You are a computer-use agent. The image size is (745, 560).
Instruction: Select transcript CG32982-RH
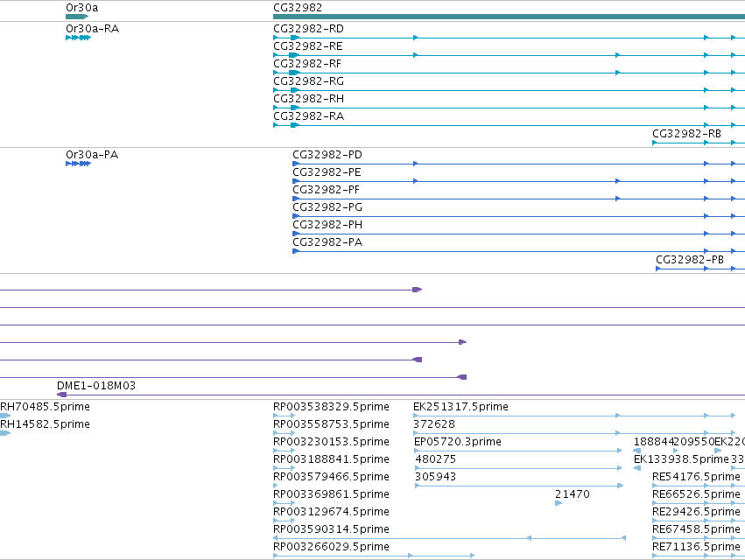click(x=308, y=99)
